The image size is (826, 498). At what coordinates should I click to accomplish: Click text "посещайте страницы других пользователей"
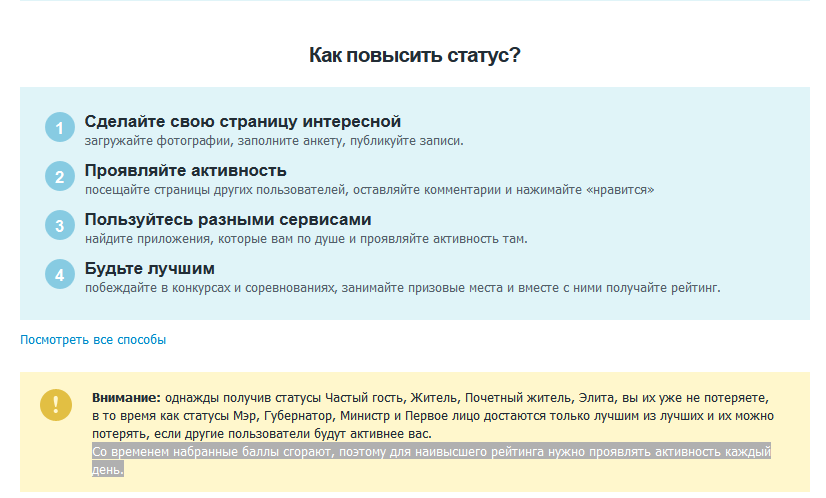tap(215, 190)
